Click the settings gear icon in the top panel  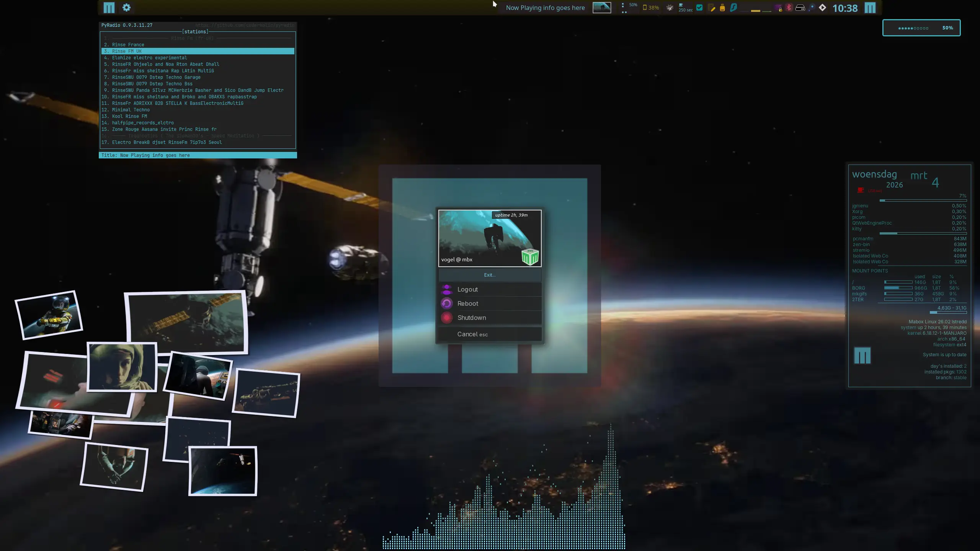click(126, 8)
